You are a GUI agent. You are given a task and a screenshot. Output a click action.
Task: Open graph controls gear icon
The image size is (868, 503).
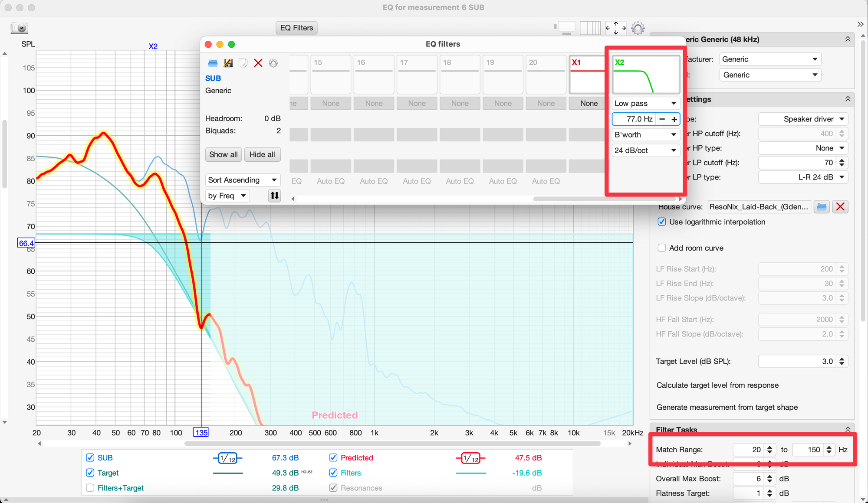click(638, 28)
